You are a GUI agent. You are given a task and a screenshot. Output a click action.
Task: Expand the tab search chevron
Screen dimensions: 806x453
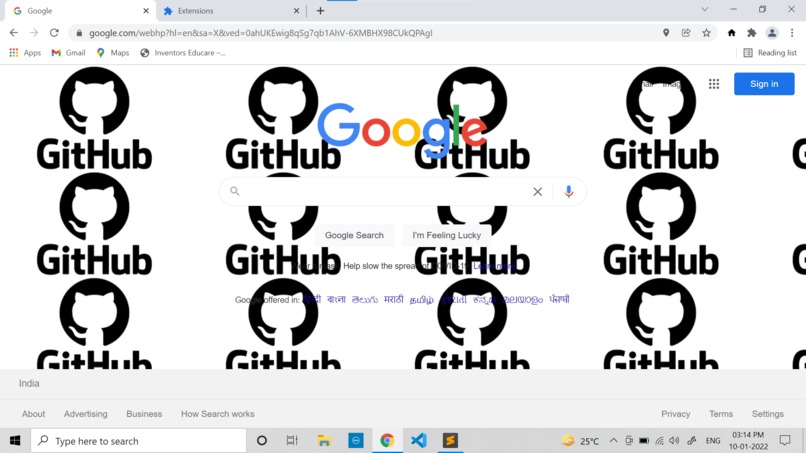(x=705, y=9)
